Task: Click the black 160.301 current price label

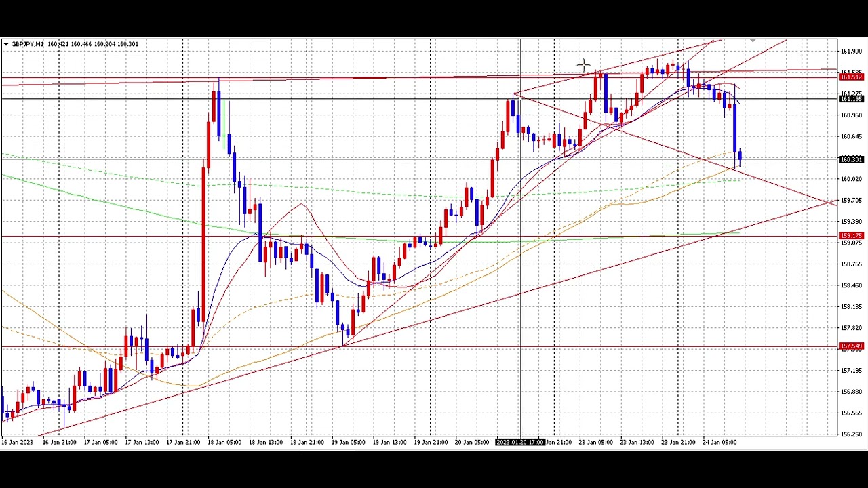Action: tap(851, 160)
